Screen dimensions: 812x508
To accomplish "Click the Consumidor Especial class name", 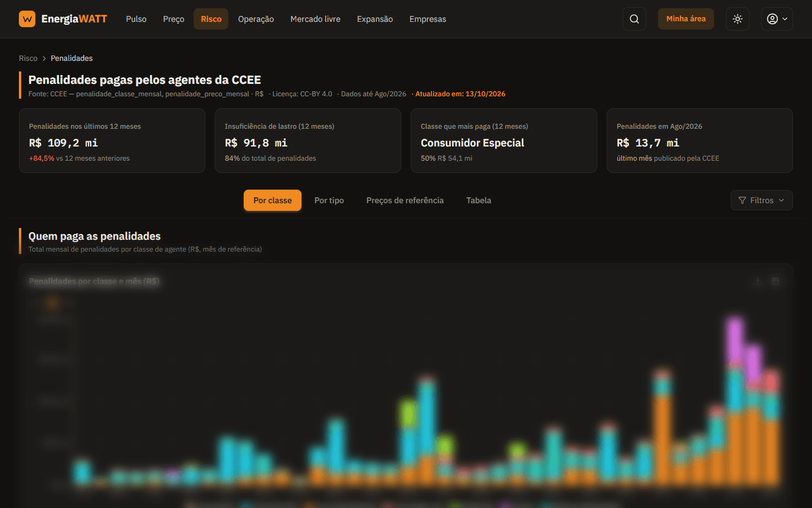I will (473, 143).
